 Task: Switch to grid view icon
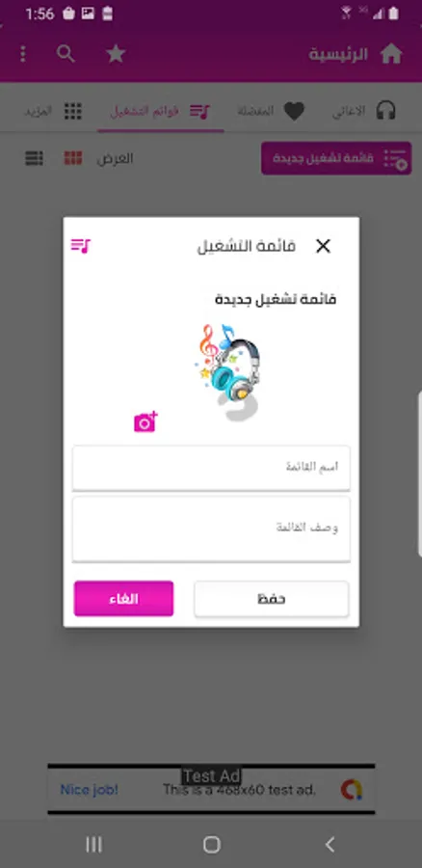point(73,158)
